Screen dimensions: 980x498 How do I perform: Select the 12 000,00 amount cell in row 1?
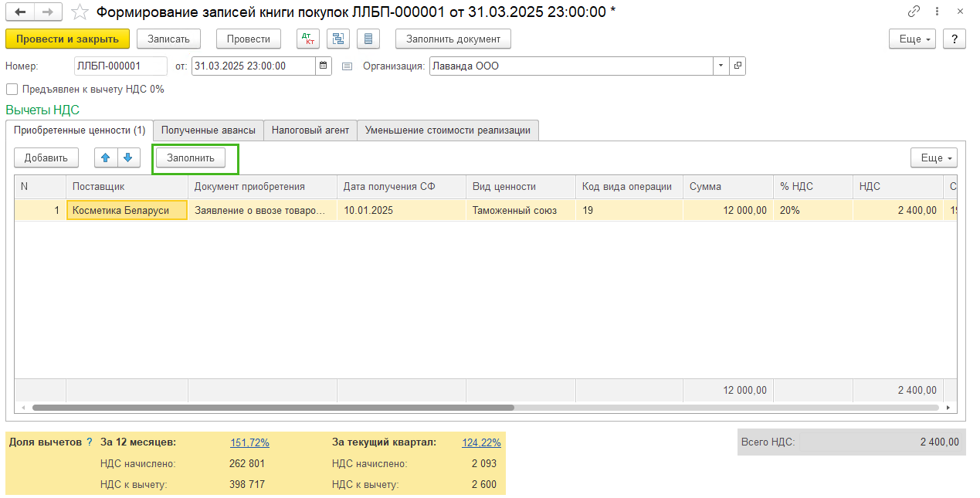pyautogui.click(x=728, y=210)
